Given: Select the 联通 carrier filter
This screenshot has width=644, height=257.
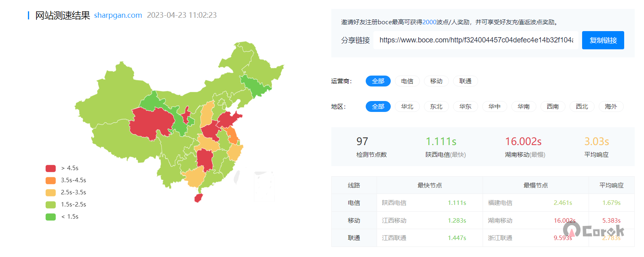Looking at the screenshot, I should pyautogui.click(x=465, y=81).
